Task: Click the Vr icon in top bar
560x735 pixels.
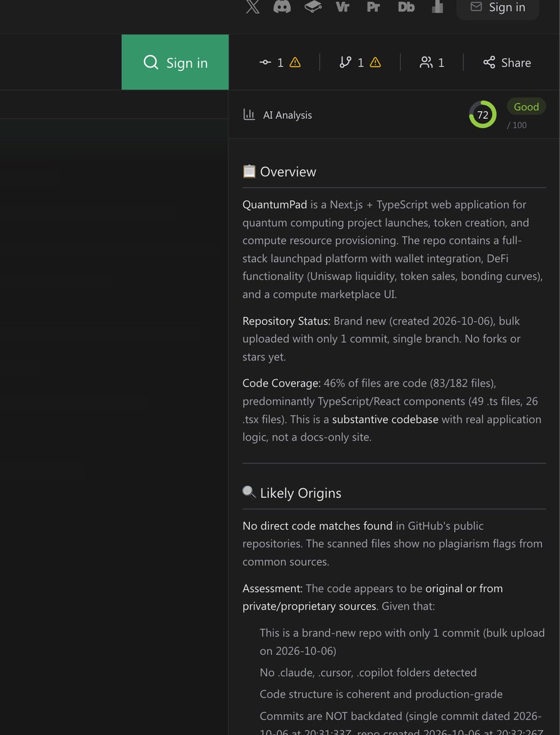Action: coord(342,7)
